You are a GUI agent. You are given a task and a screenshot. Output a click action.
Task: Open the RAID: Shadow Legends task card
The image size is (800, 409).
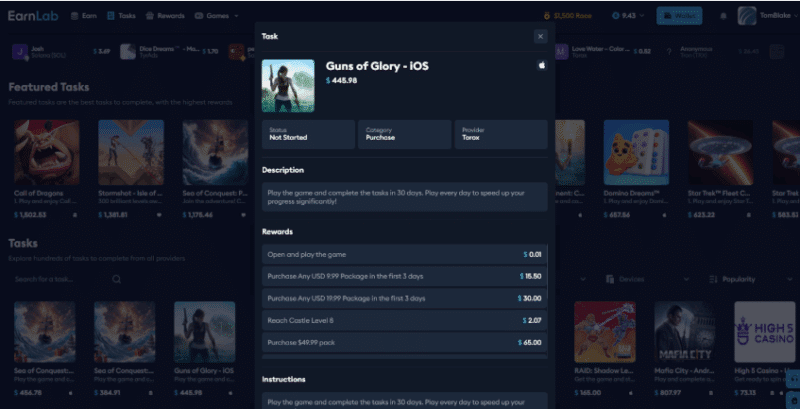605,349
